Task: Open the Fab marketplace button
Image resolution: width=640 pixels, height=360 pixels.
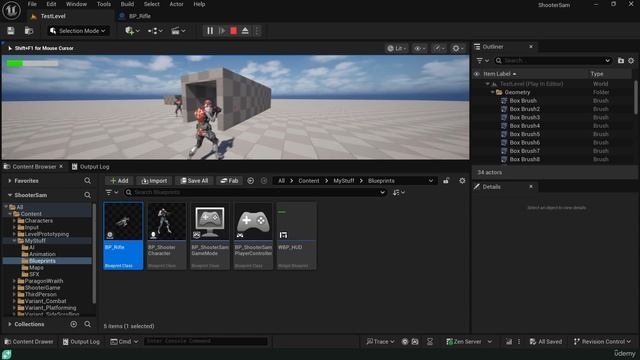Action: pyautogui.click(x=229, y=180)
